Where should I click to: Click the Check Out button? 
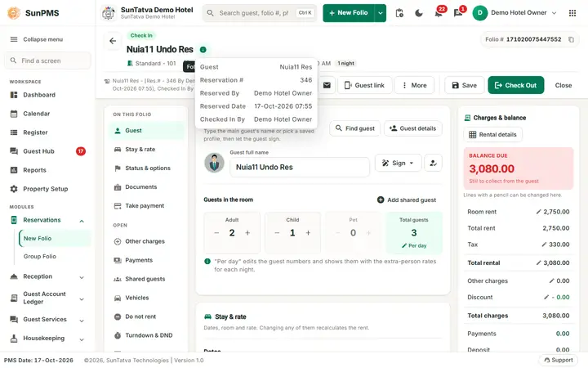pos(515,85)
